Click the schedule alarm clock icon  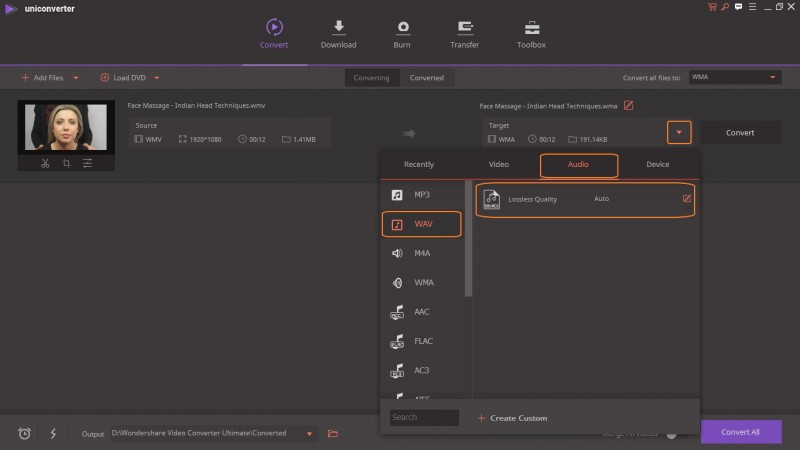pos(24,433)
